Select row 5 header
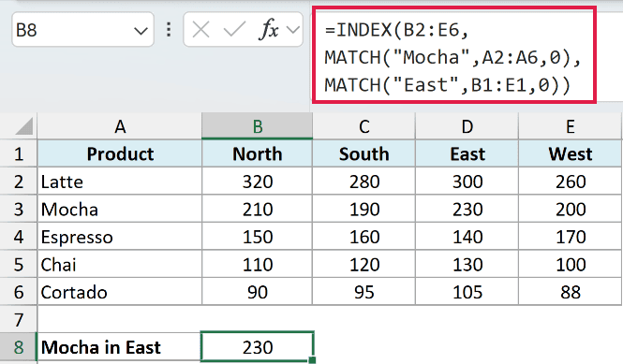 click(19, 265)
